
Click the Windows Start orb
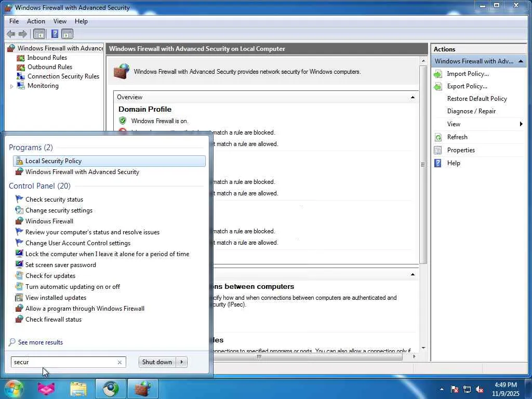[x=14, y=389]
